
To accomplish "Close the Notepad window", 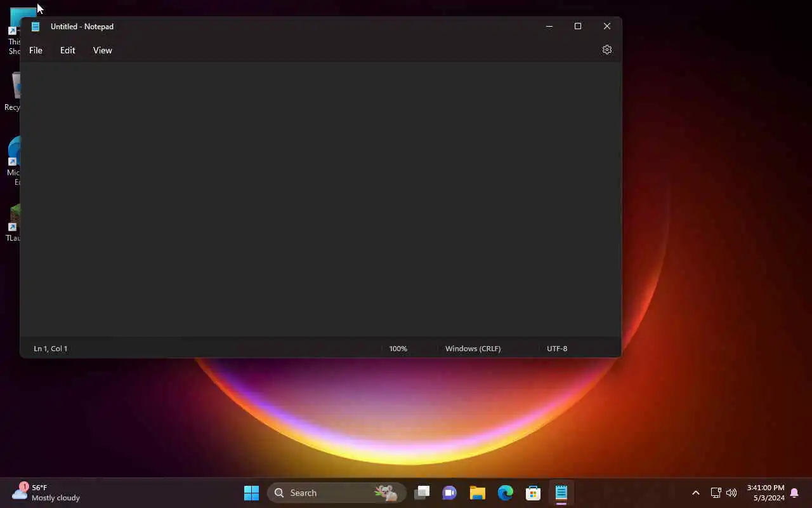I will (607, 26).
